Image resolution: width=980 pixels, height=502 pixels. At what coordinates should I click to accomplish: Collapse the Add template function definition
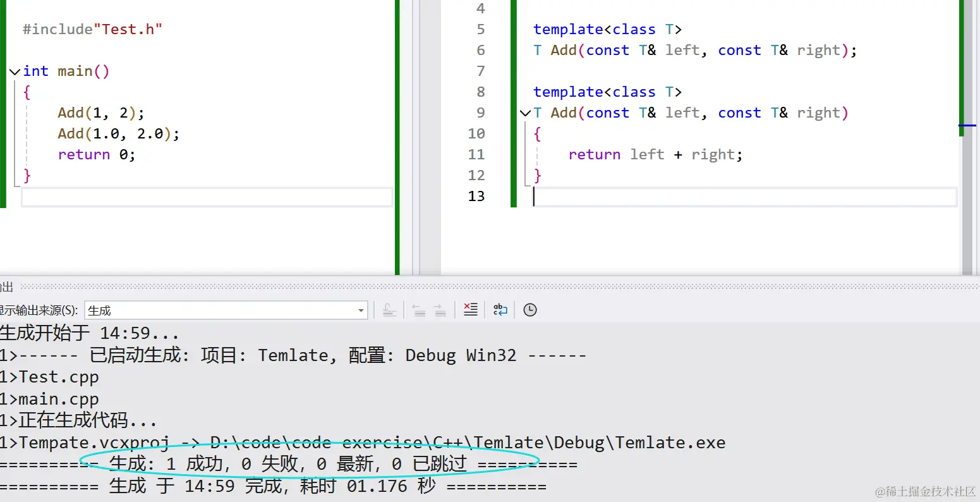pos(526,113)
